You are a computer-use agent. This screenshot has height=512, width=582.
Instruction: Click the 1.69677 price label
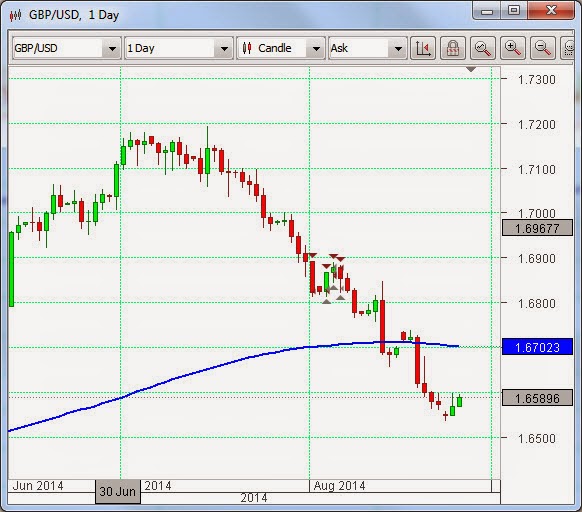(537, 228)
